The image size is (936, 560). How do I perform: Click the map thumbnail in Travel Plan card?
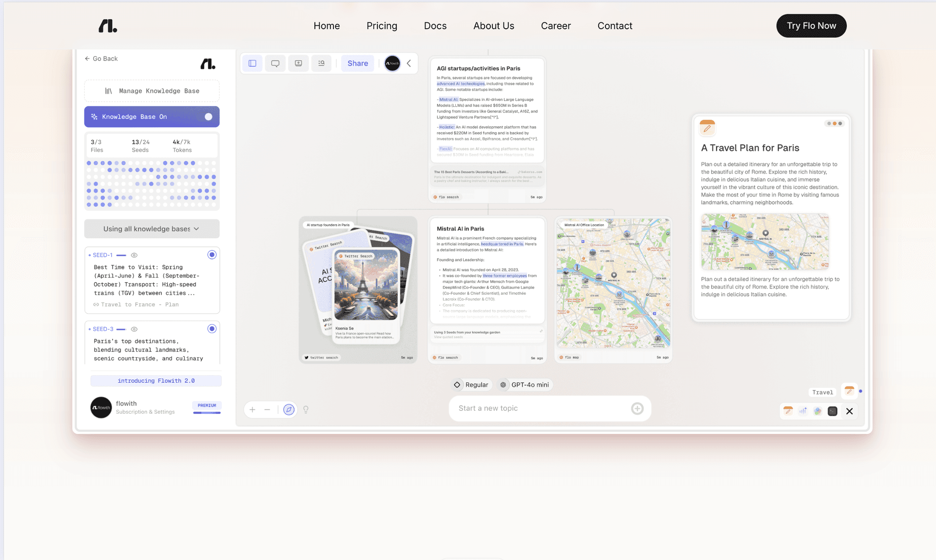[765, 242]
